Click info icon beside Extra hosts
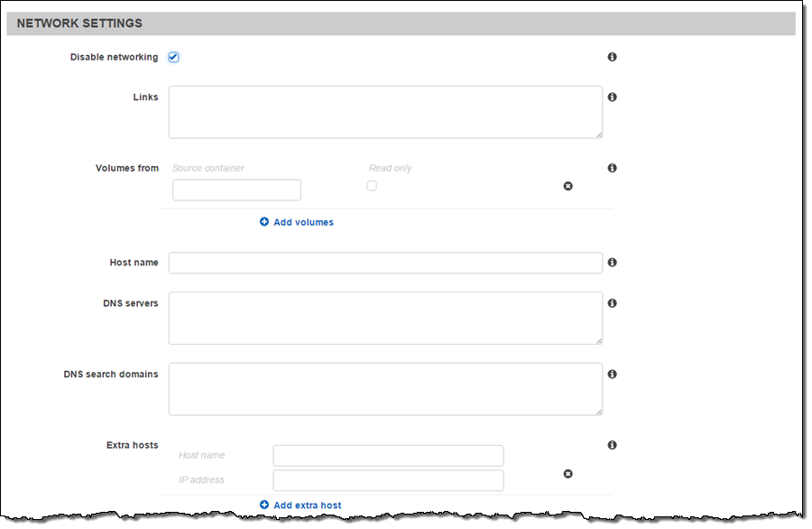 point(612,445)
